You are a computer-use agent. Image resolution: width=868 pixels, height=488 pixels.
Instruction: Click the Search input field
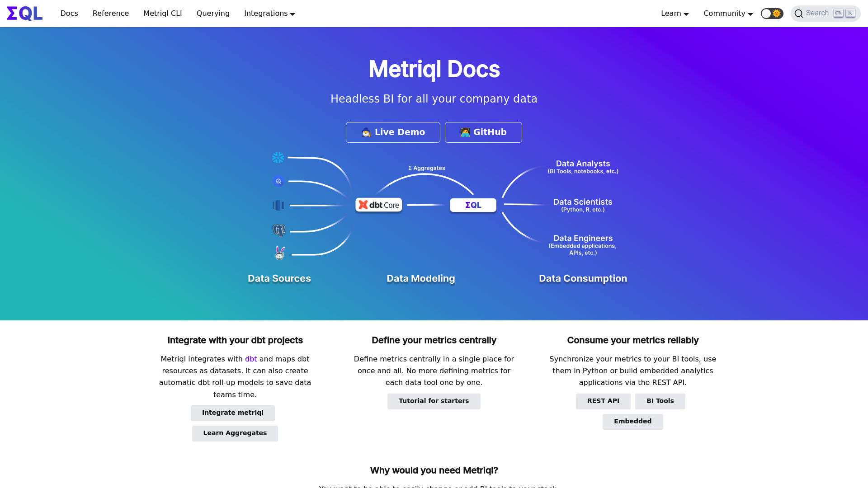pos(825,13)
